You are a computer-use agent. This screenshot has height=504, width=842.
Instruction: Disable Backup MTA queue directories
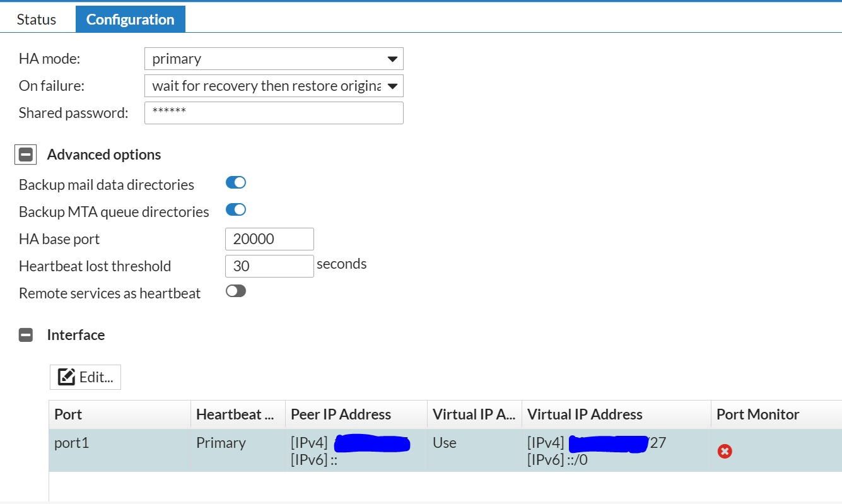[236, 210]
